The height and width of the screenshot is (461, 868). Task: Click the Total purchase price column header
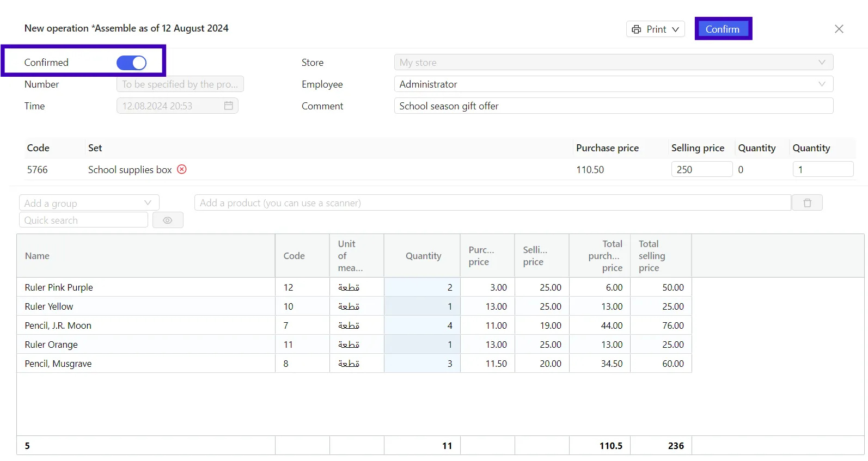pyautogui.click(x=600, y=256)
